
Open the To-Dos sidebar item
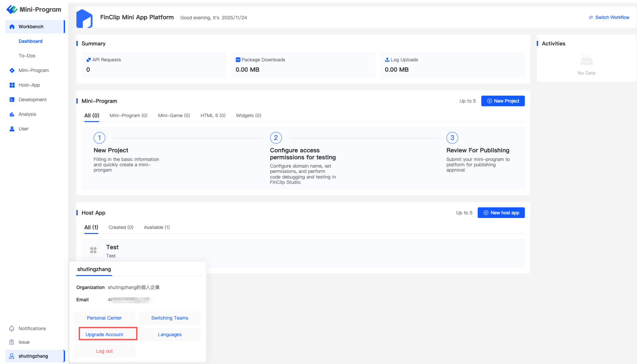(27, 56)
